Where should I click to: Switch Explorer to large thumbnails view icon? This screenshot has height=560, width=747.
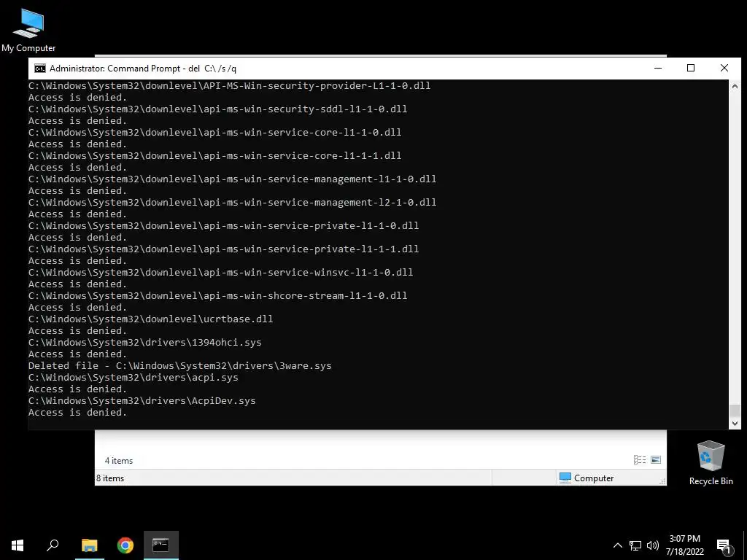[656, 459]
